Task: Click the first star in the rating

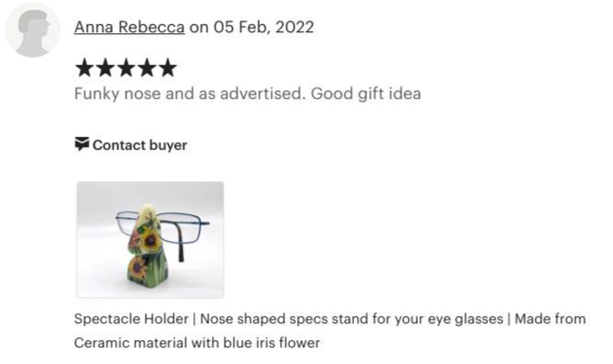Action: 84,67
